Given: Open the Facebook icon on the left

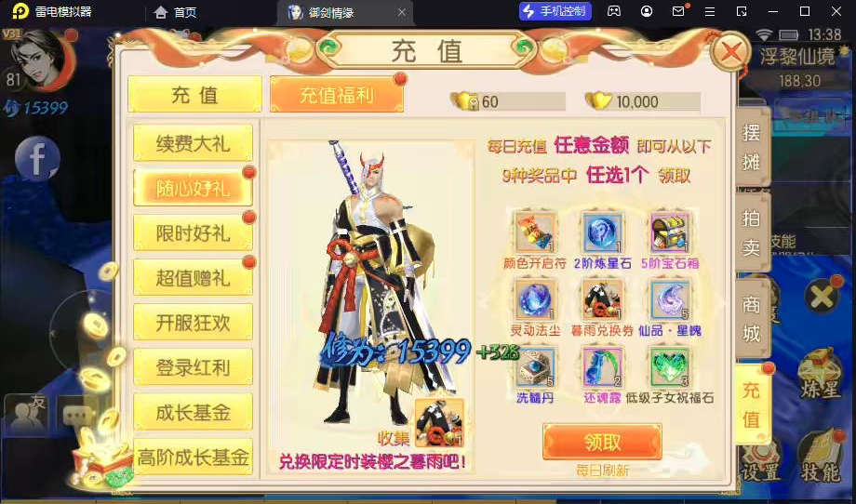Looking at the screenshot, I should coord(37,159).
